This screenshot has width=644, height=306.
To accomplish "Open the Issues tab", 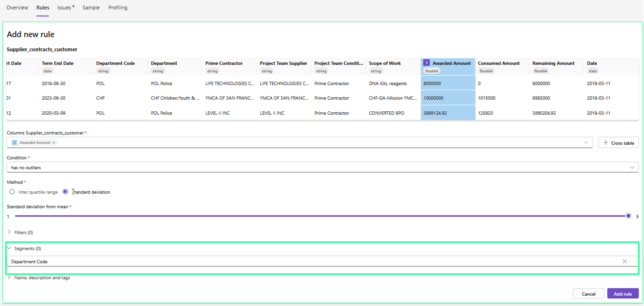I will pyautogui.click(x=64, y=8).
